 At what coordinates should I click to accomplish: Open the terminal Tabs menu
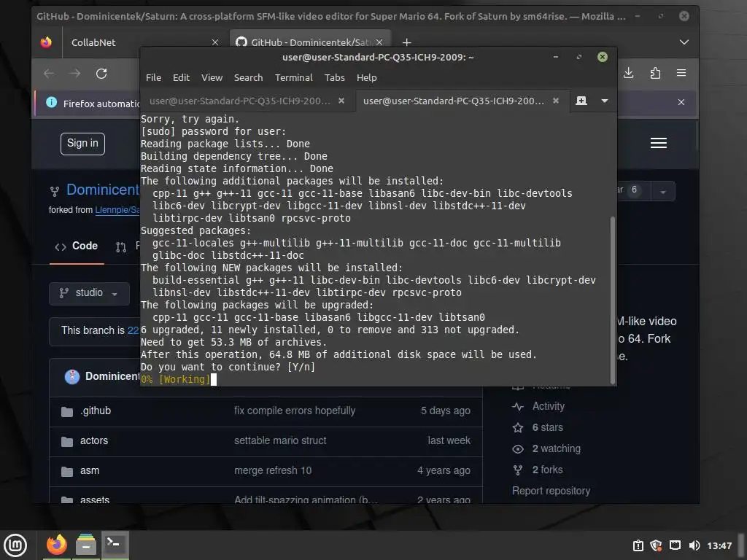(x=334, y=77)
